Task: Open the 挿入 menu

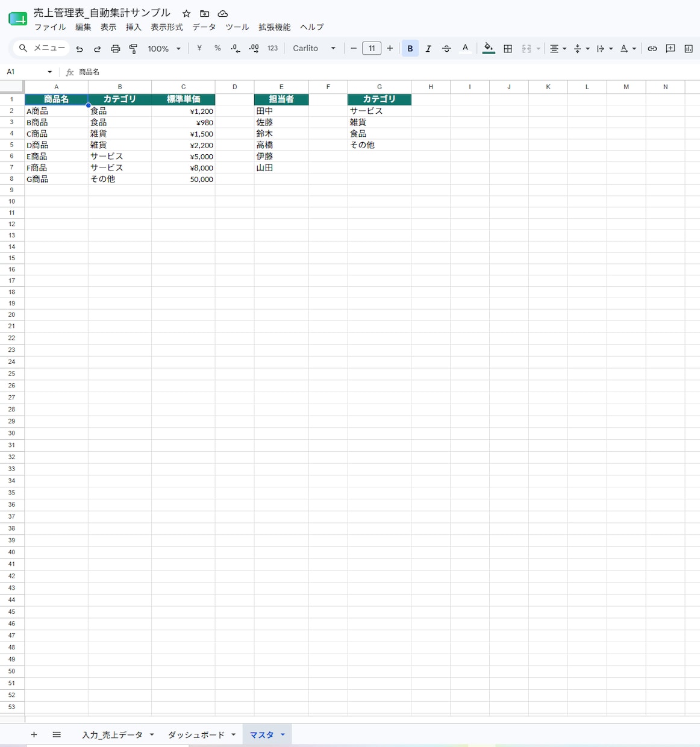Action: point(134,27)
